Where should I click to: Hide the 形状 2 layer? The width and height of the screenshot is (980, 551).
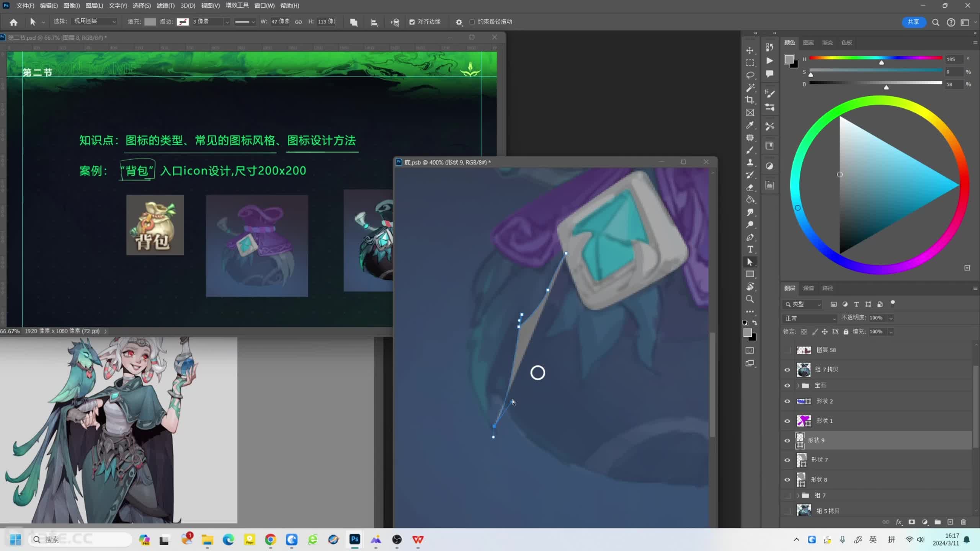pyautogui.click(x=787, y=401)
